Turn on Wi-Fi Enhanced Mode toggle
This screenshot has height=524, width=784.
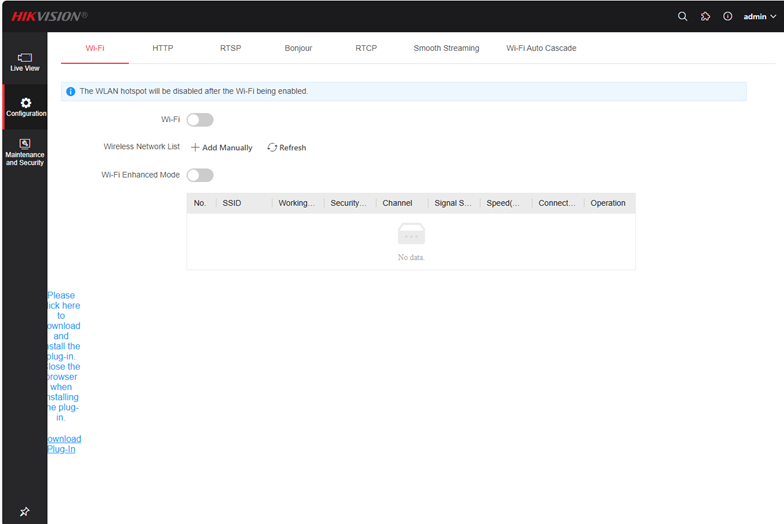pos(200,175)
